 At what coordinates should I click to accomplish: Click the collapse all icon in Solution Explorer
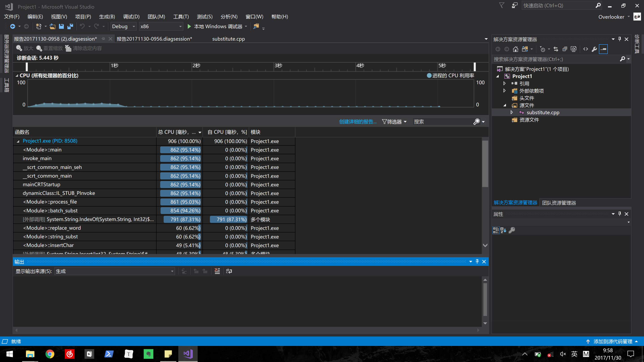pos(565,49)
